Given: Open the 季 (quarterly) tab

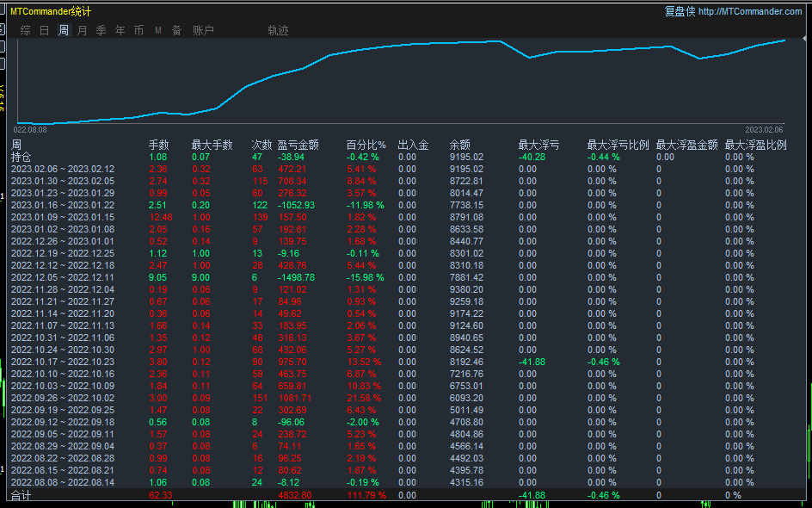Looking at the screenshot, I should click(101, 31).
